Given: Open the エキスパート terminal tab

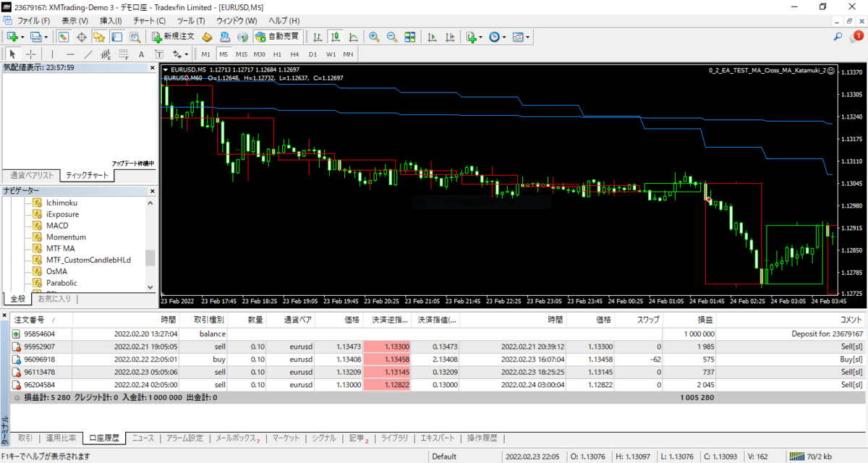Looking at the screenshot, I should pyautogui.click(x=438, y=438).
